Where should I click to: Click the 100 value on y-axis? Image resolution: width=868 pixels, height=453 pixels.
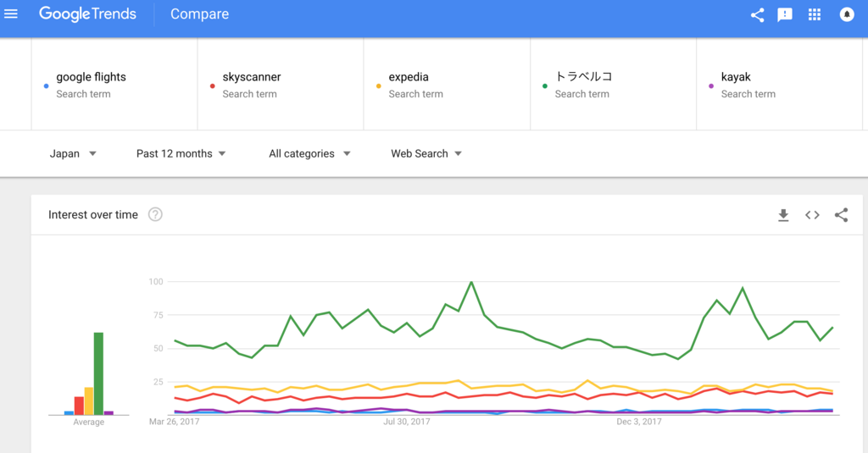coord(156,281)
